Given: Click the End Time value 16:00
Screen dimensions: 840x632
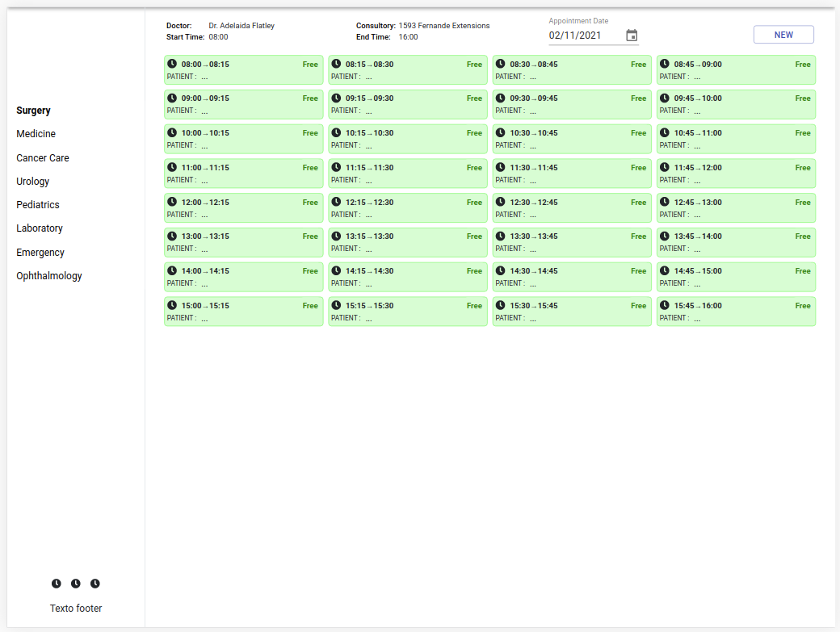Looking at the screenshot, I should 408,37.
